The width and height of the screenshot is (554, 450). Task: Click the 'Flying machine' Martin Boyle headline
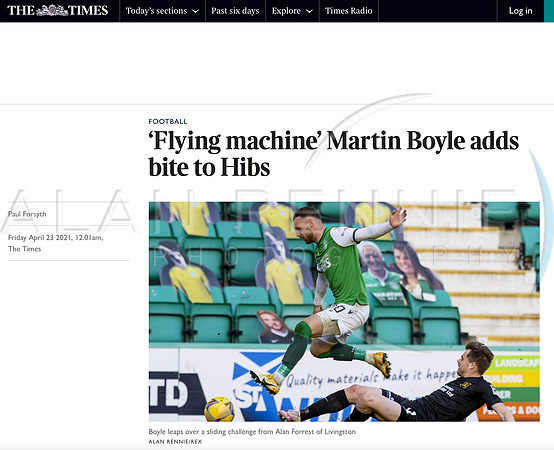coord(334,154)
